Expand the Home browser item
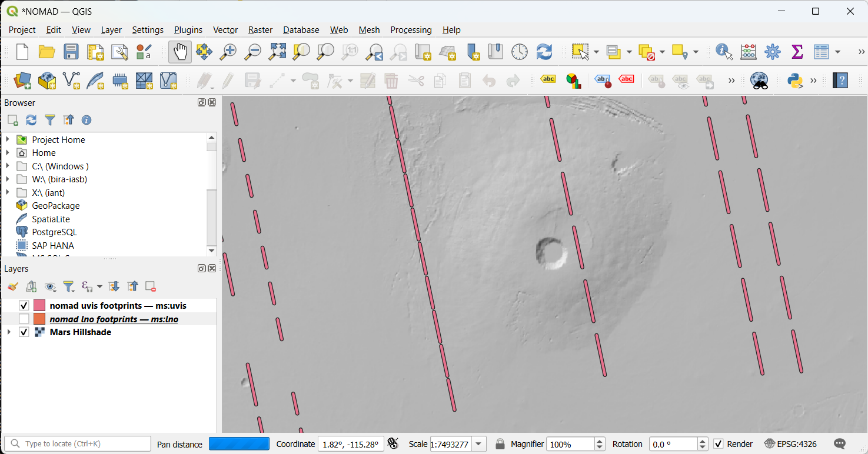This screenshot has height=454, width=868. click(x=8, y=152)
